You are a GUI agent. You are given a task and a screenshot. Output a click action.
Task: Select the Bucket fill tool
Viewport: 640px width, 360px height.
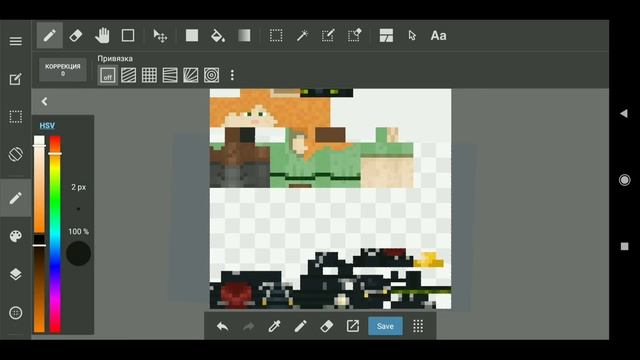click(x=218, y=36)
